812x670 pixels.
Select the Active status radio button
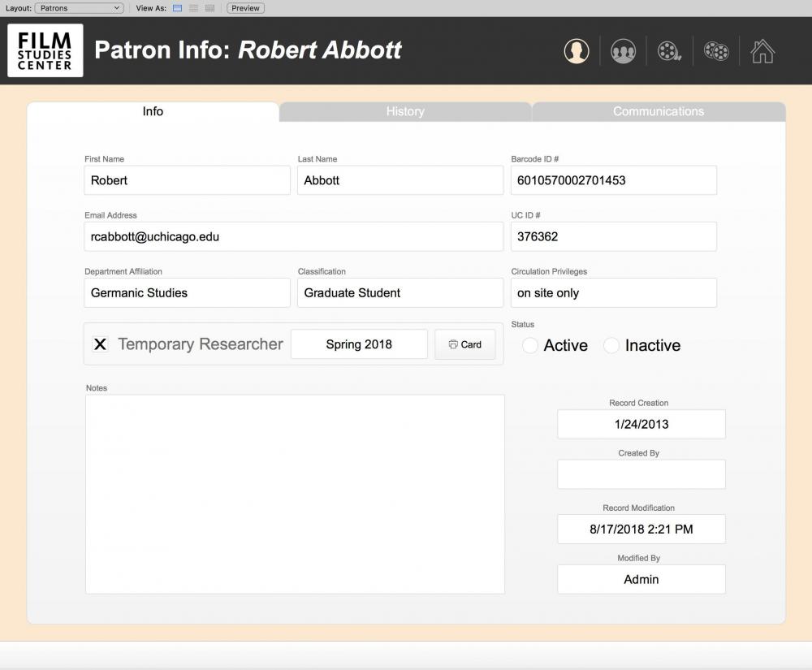click(x=530, y=346)
